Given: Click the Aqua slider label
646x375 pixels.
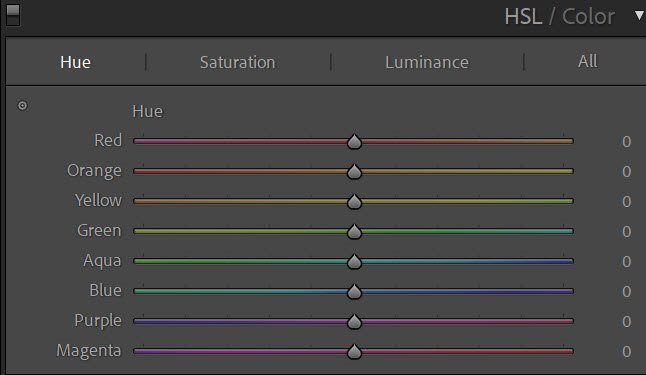Looking at the screenshot, I should [x=102, y=261].
